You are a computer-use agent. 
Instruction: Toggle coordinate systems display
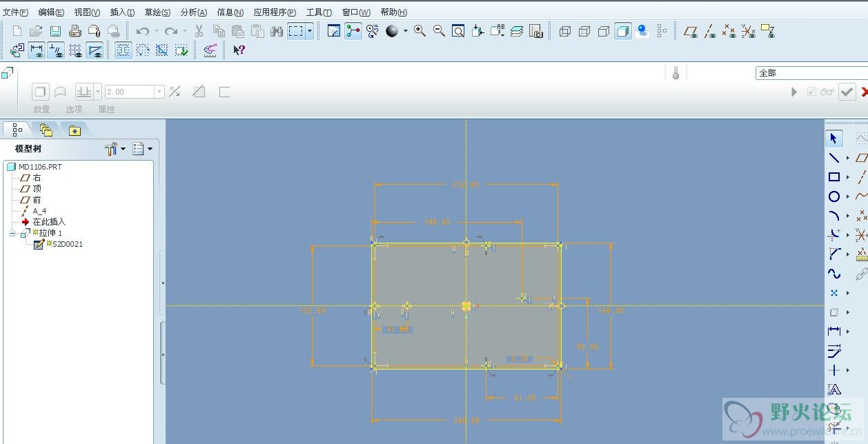(x=749, y=31)
